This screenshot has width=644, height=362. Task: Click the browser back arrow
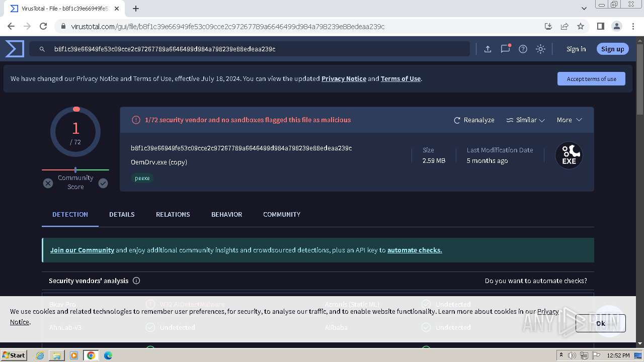pyautogui.click(x=11, y=26)
